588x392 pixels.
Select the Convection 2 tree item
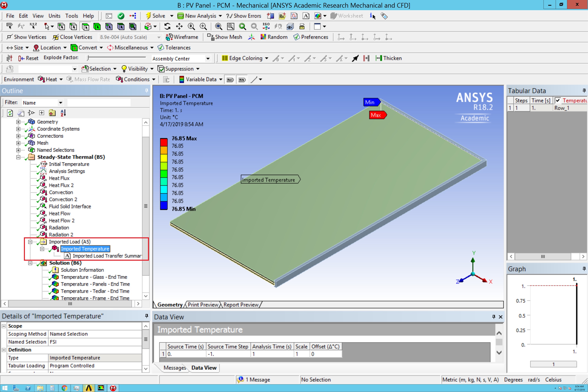pos(63,200)
